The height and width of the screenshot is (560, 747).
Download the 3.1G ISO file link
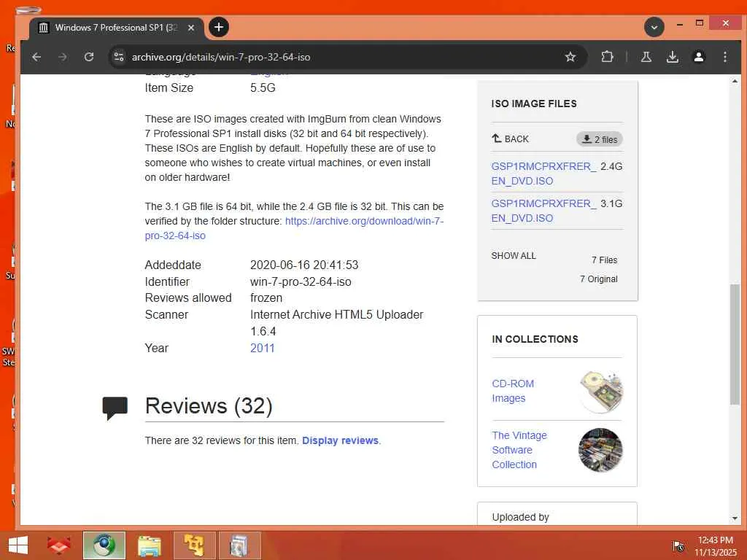point(543,211)
